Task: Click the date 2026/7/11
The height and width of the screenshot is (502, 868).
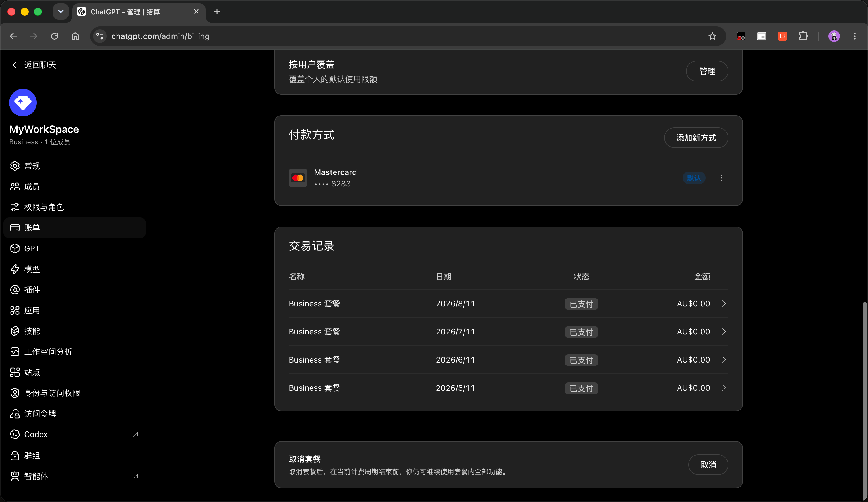Action: pos(455,332)
